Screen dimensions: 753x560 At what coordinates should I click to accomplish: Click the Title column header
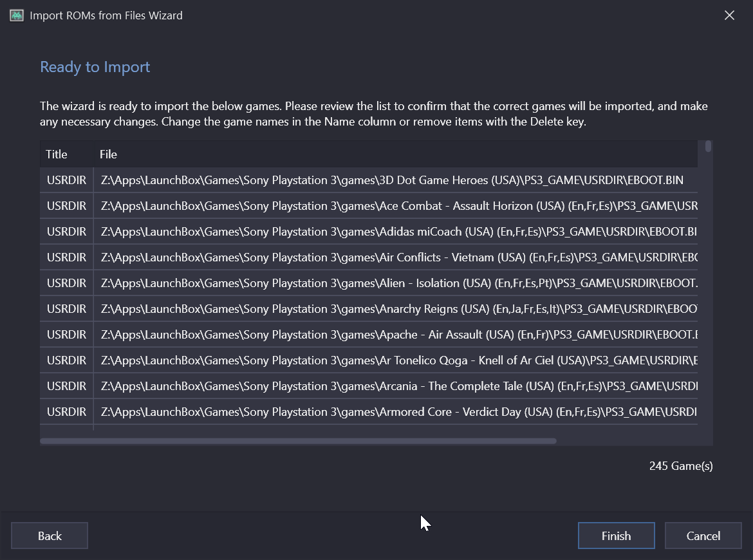pos(57,154)
